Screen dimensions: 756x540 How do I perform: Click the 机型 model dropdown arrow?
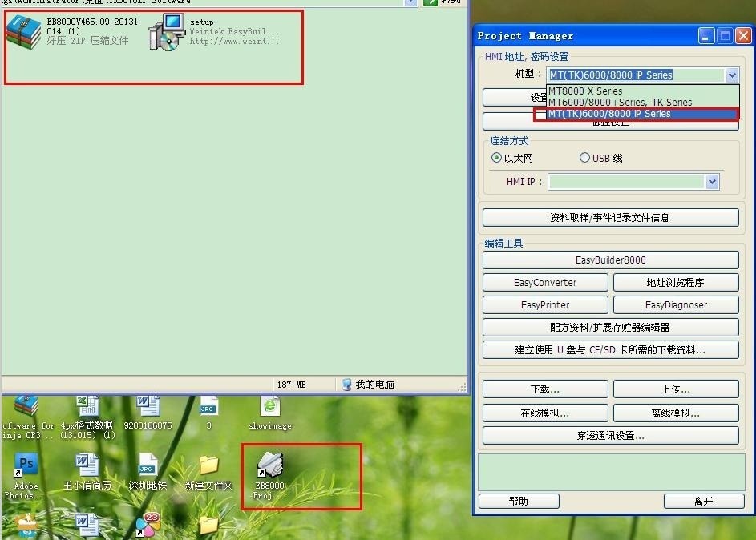tap(731, 75)
